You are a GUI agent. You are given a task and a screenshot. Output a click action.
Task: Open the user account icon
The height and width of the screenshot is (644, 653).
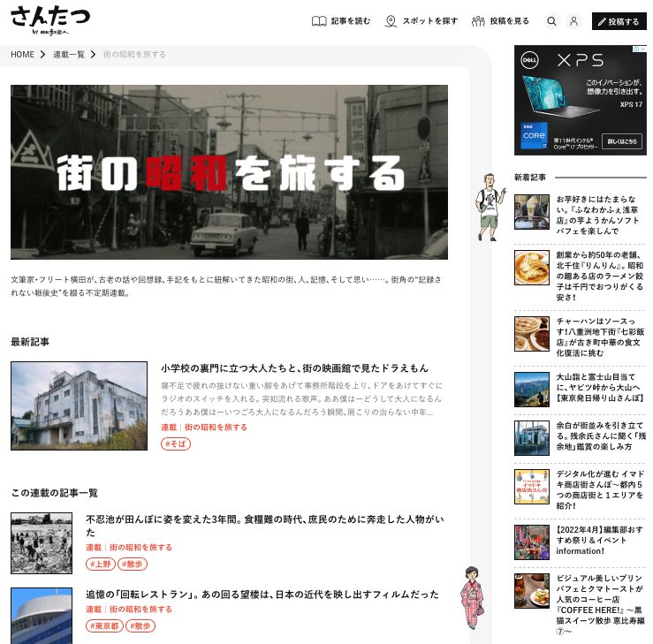(573, 21)
